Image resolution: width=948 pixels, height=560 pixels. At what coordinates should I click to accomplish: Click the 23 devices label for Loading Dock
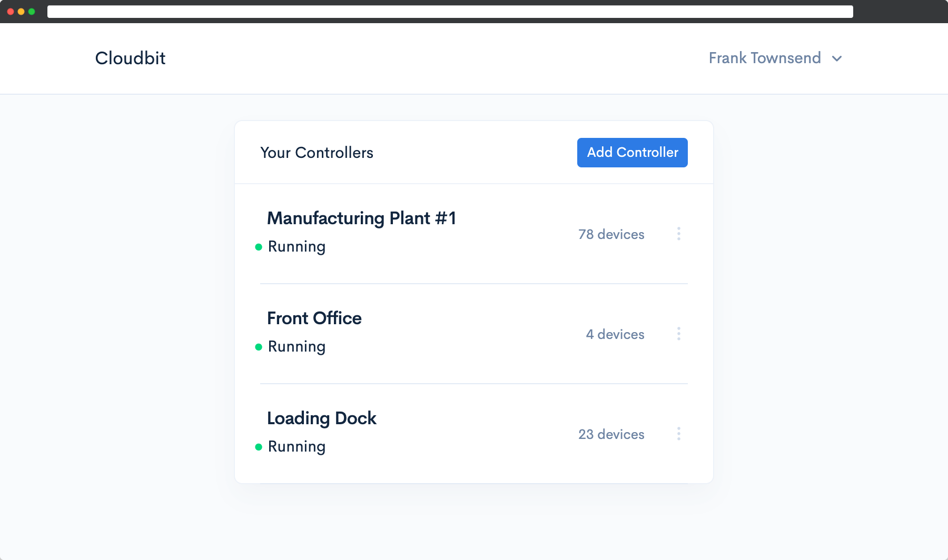pos(611,434)
